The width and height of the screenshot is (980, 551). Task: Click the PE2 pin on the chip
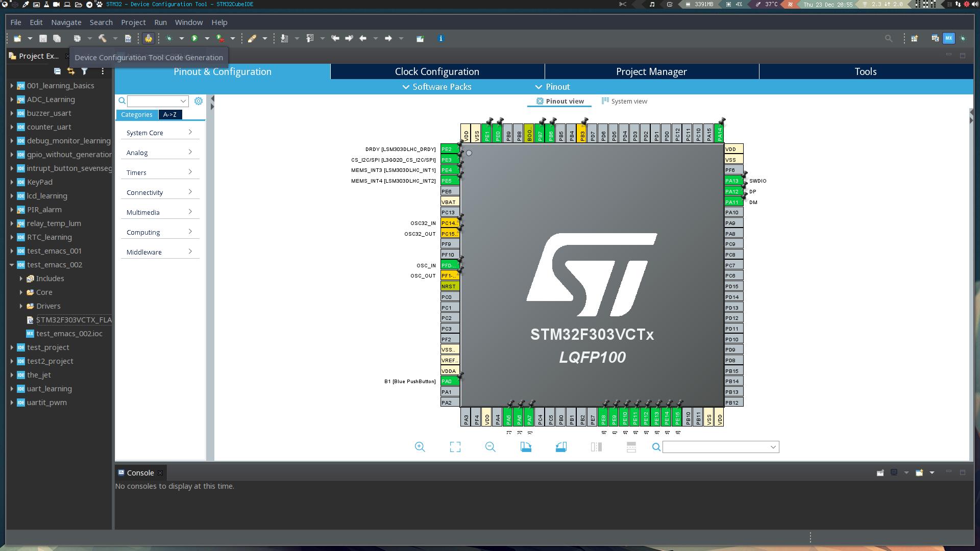[450, 149]
